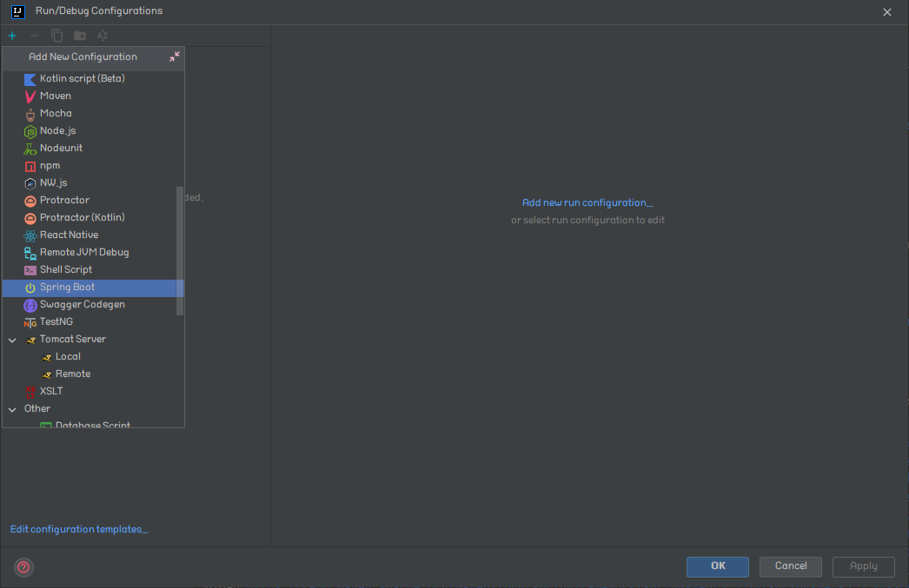Click the TestNG icon
This screenshot has height=588, width=909.
click(30, 323)
